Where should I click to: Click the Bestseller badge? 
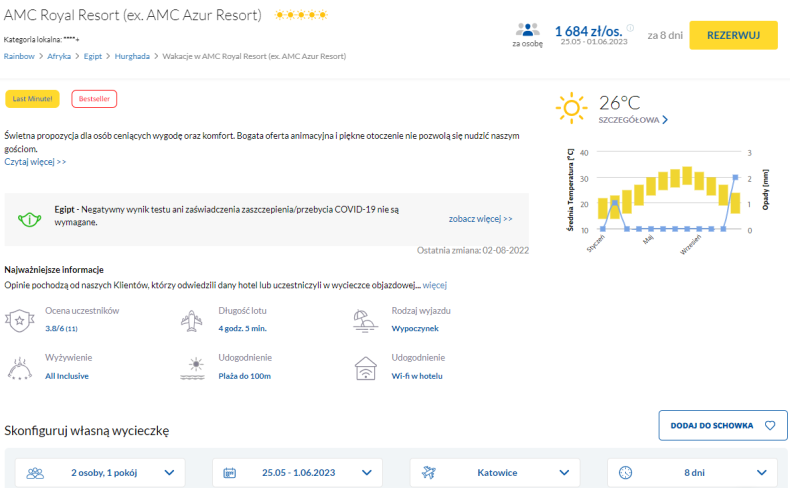click(94, 99)
